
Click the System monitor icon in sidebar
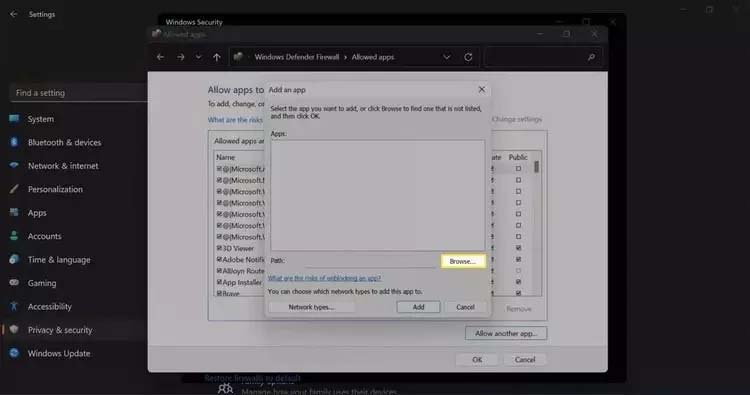[x=14, y=119]
